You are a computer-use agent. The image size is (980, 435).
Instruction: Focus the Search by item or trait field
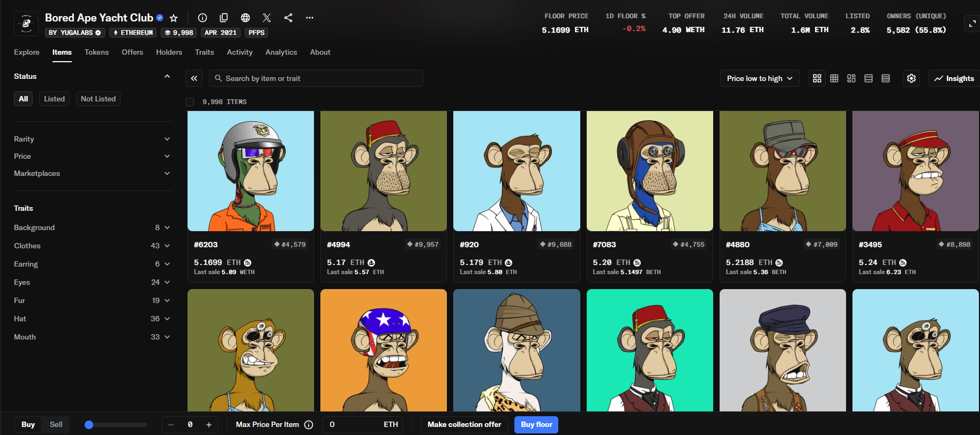pyautogui.click(x=316, y=78)
